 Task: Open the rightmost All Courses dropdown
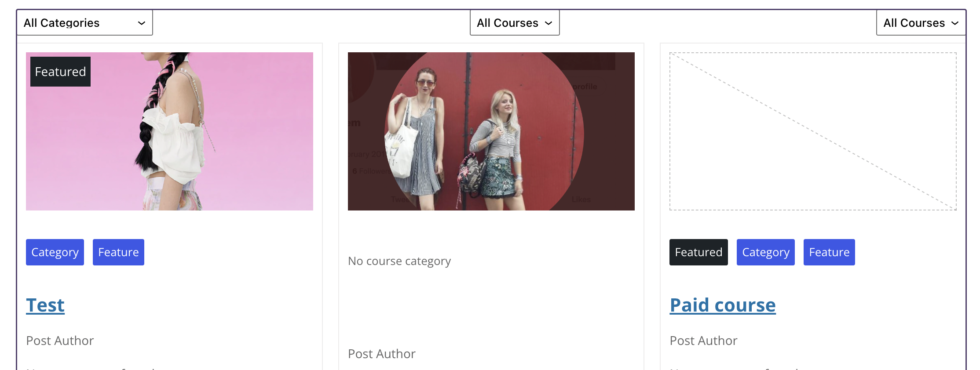921,22
